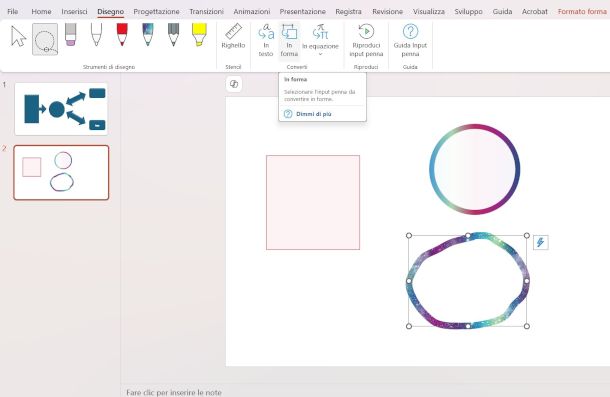Activate the Lasso select tool
The height and width of the screenshot is (397, 610).
(45, 39)
